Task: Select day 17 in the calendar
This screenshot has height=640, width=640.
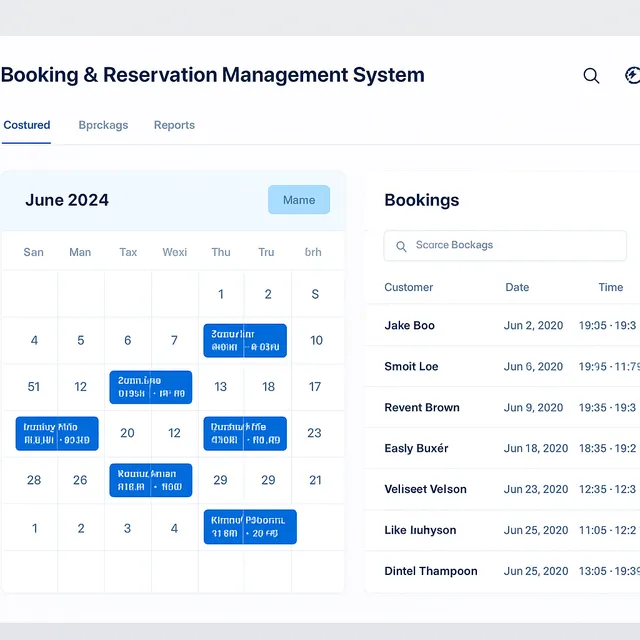Action: 315,387
